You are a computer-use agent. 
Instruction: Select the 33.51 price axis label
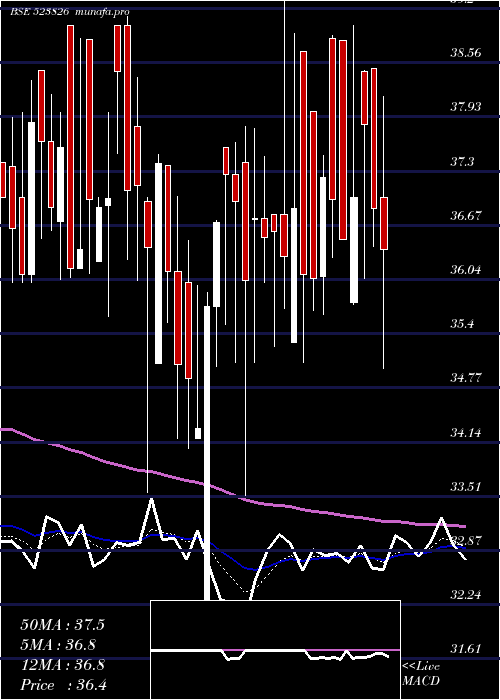point(466,487)
